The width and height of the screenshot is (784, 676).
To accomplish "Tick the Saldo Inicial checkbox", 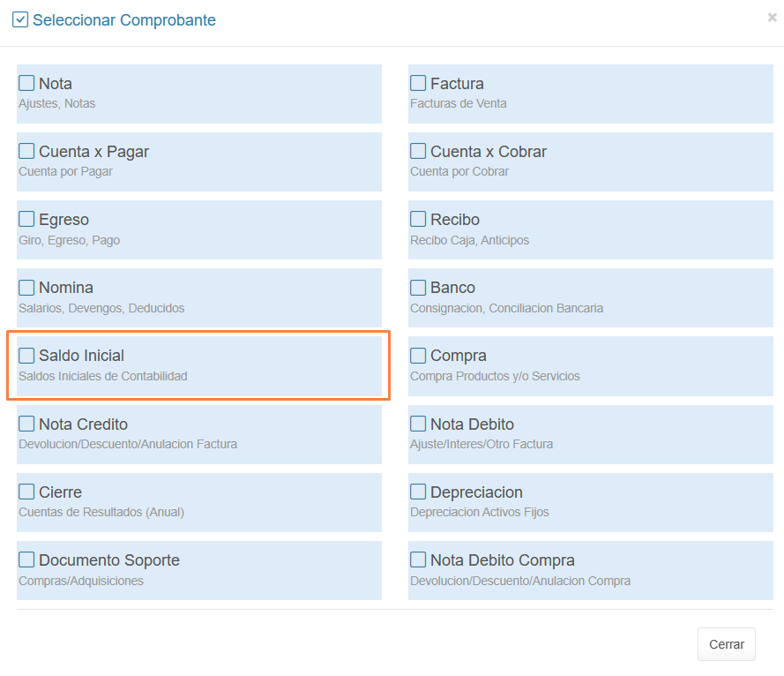I will coord(26,356).
